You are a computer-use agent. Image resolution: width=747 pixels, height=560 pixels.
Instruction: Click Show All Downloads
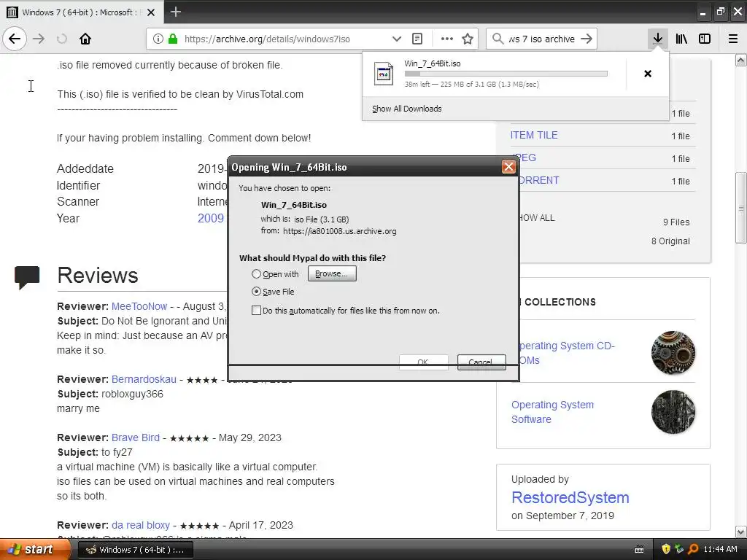coord(407,109)
